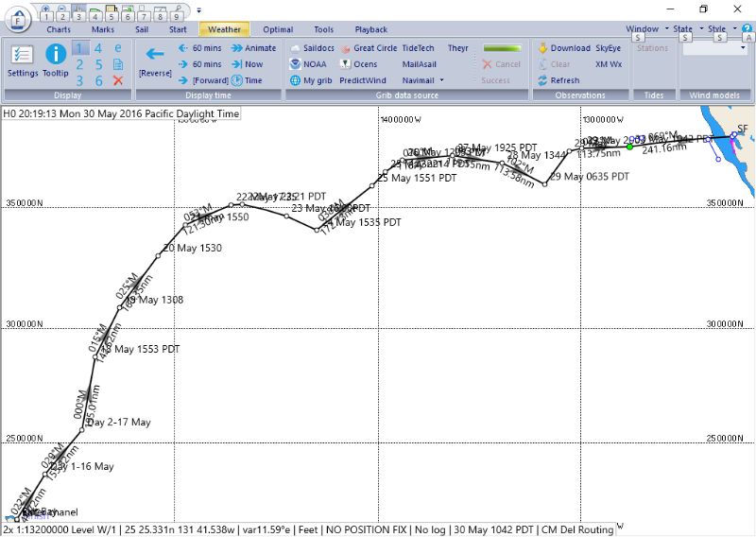
Task: Switch to the Optimal ribbon tab
Action: tap(277, 29)
